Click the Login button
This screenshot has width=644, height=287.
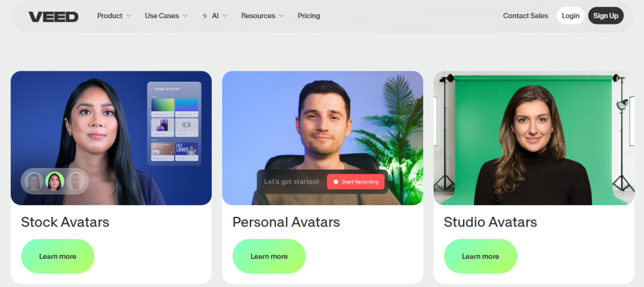pos(571,15)
